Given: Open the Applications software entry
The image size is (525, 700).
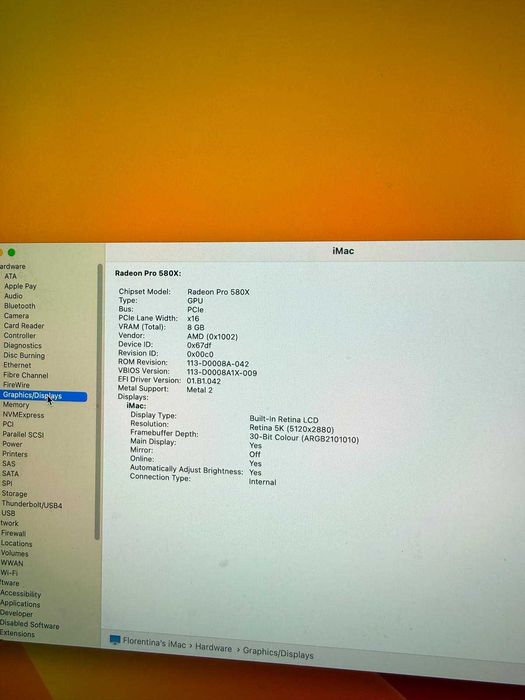Looking at the screenshot, I should 20,604.
